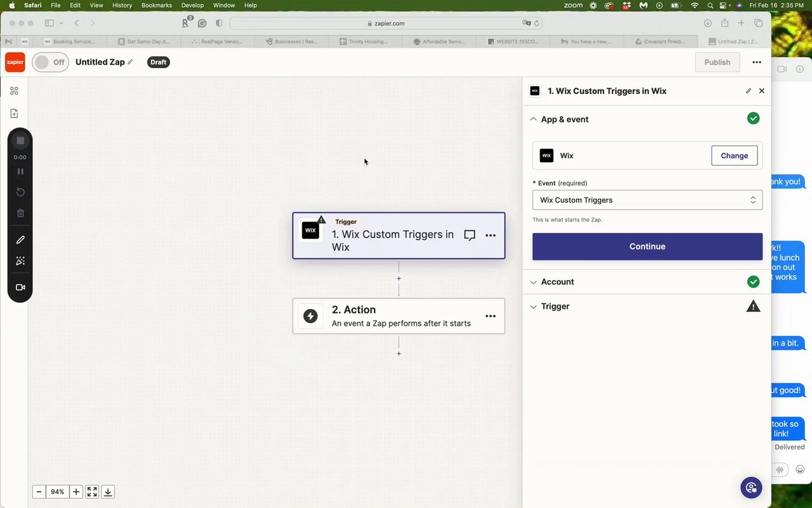The image size is (812, 508).
Task: Open the Safari File menu
Action: point(56,5)
